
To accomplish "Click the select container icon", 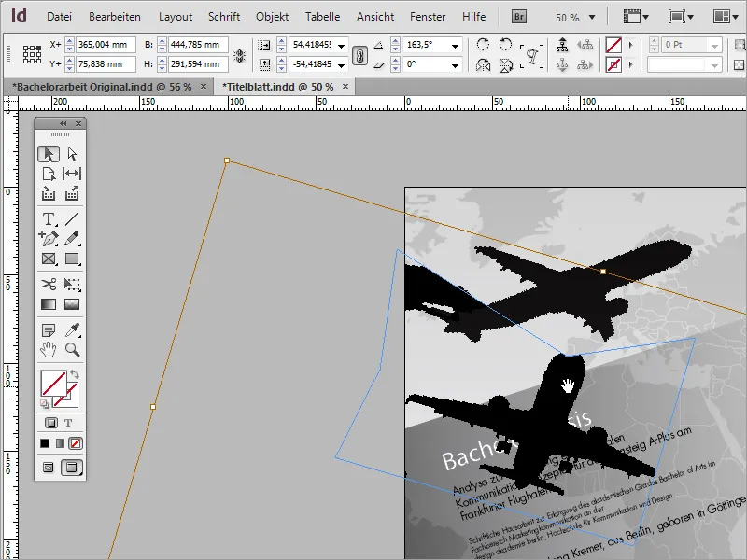I will pos(562,45).
